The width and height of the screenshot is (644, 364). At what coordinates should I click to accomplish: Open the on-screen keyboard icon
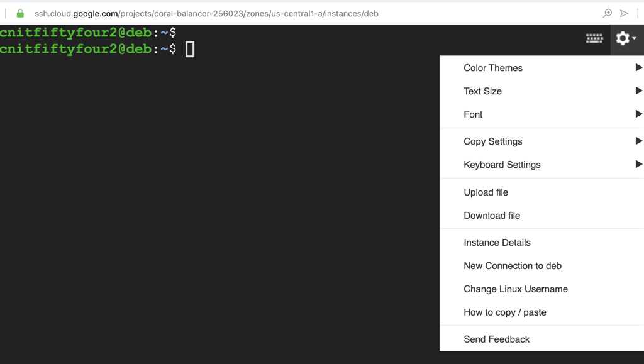pos(594,39)
